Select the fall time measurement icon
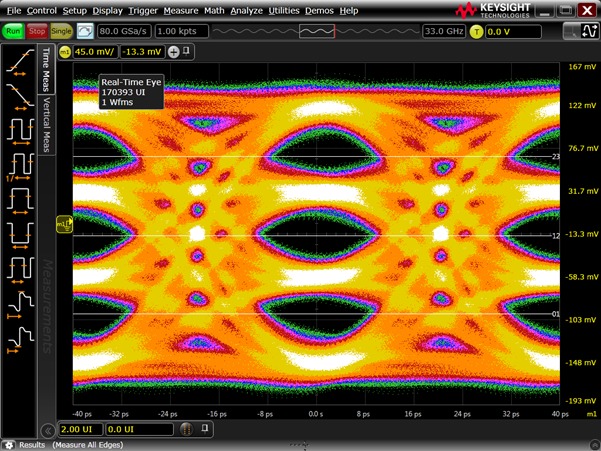Screen dimensions: 601x451 tap(20, 96)
